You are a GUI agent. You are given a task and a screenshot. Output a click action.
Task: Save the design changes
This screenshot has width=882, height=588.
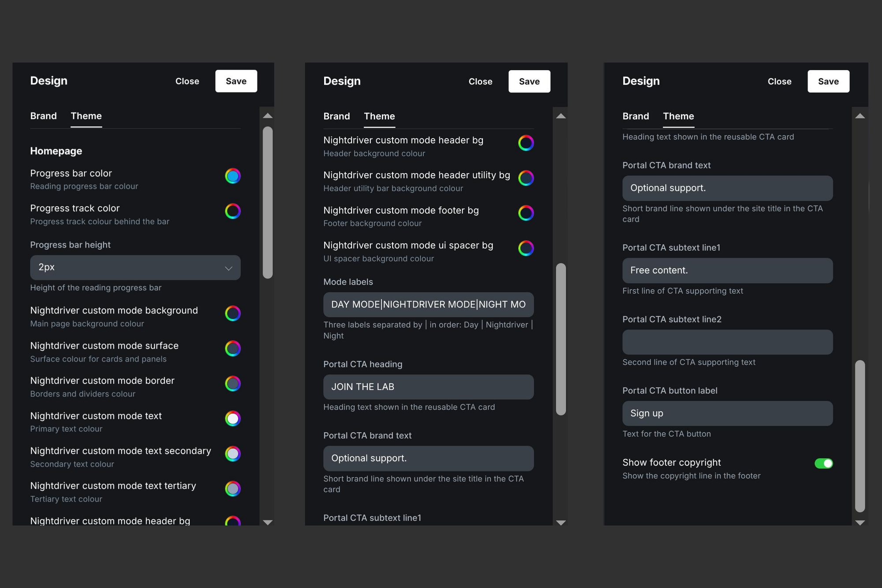point(236,81)
